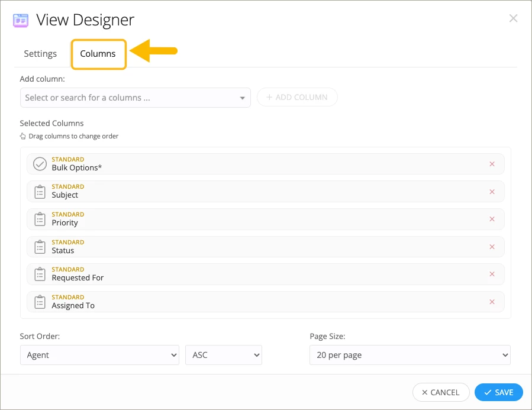Click the Add Column button
This screenshot has height=410, width=532.
tap(297, 98)
